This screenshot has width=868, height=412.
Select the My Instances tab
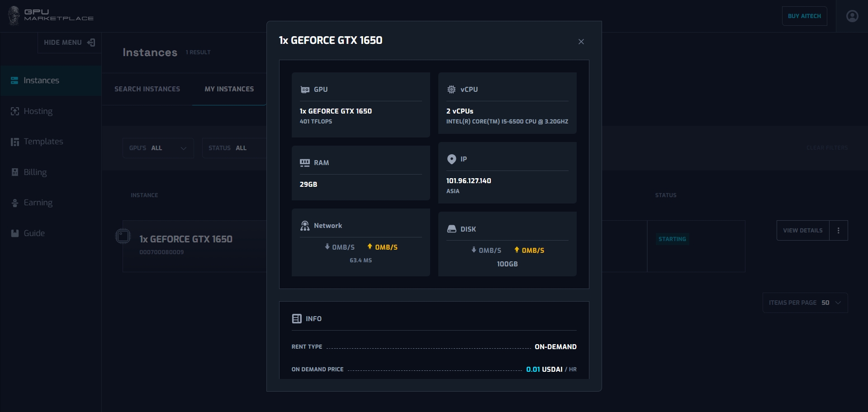coord(229,89)
